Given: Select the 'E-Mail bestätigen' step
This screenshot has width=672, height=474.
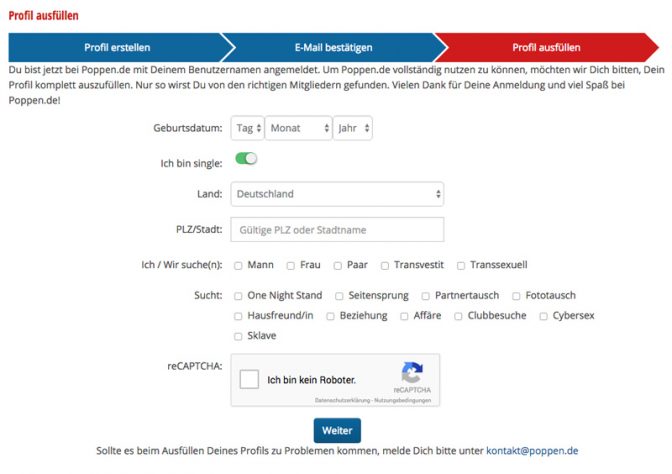Looking at the screenshot, I should coord(333,48).
